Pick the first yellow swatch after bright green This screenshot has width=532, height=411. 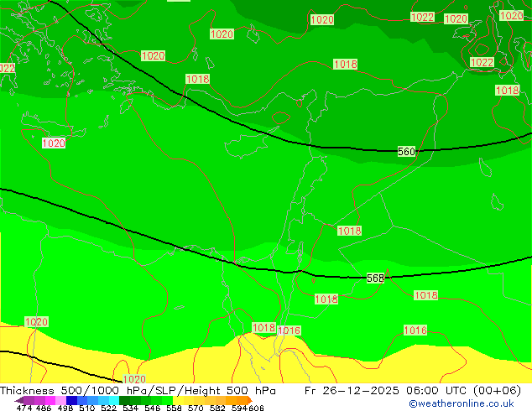178,400
